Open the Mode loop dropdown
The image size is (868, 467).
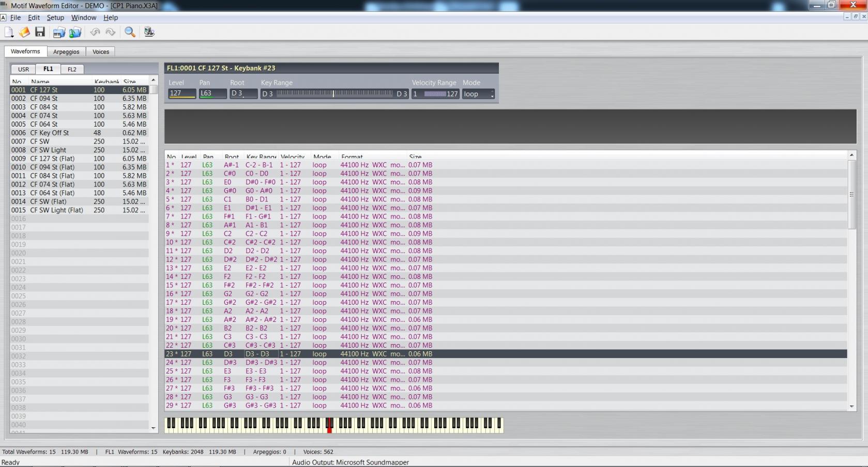click(x=479, y=94)
